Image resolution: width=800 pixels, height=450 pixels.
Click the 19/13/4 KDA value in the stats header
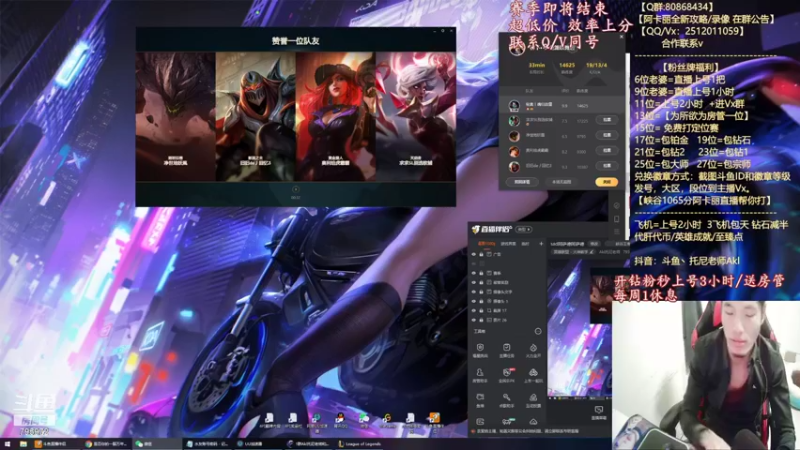click(x=596, y=65)
